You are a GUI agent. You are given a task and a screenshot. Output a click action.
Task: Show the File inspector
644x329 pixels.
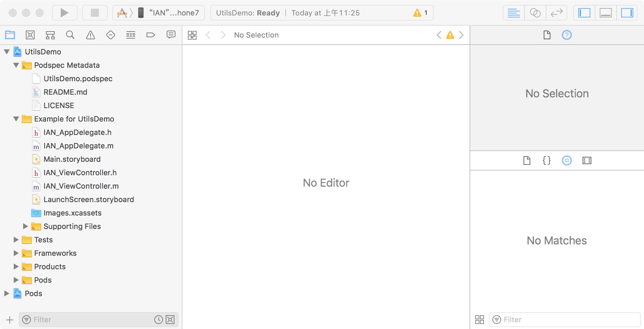point(547,35)
